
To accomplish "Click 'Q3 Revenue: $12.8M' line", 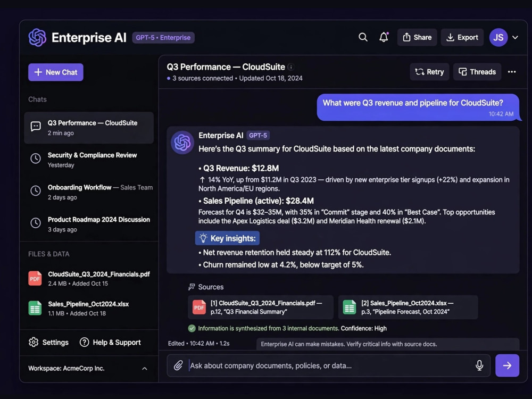I will pyautogui.click(x=239, y=168).
